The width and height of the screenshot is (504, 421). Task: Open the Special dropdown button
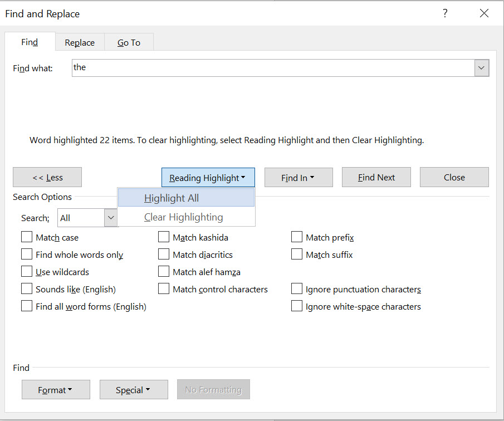134,389
